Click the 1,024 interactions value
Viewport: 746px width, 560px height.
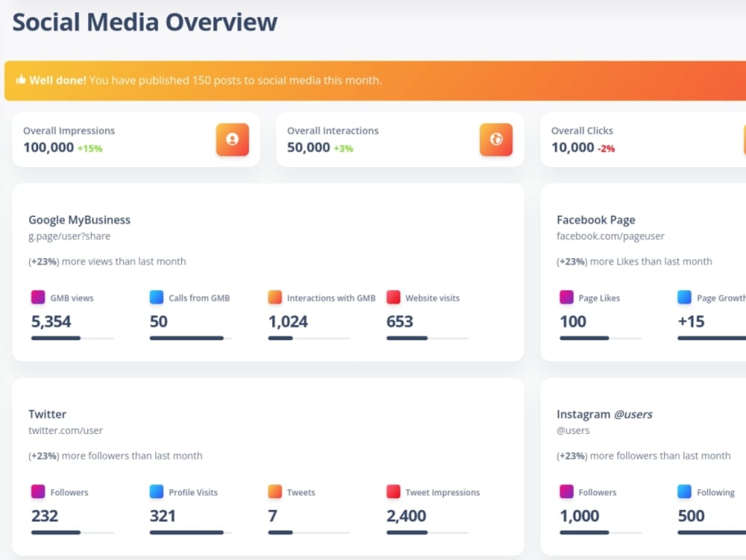(288, 322)
